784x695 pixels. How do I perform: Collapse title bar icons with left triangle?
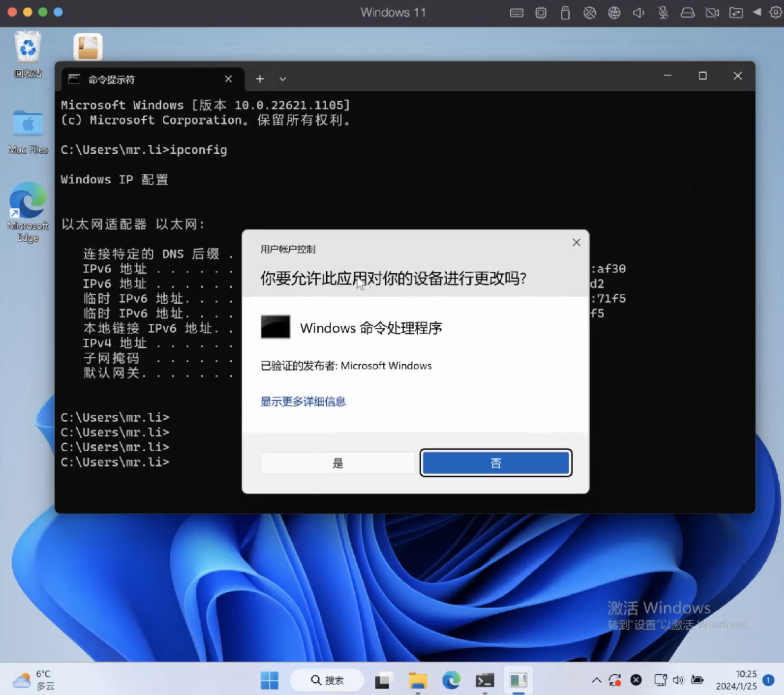(757, 12)
